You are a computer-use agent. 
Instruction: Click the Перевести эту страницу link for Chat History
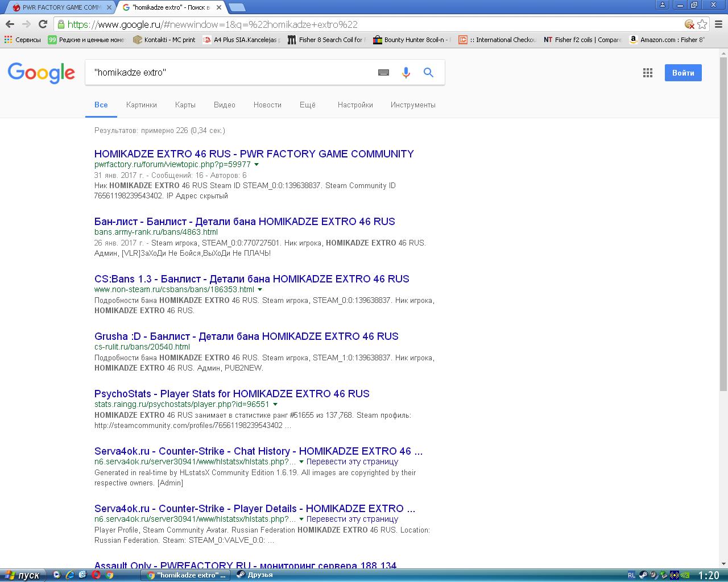tap(352, 462)
